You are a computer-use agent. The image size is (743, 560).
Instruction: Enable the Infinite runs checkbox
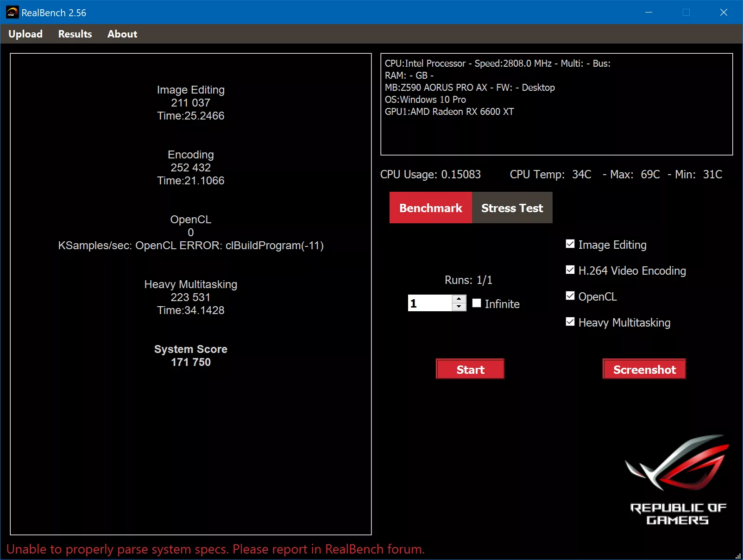point(477,303)
